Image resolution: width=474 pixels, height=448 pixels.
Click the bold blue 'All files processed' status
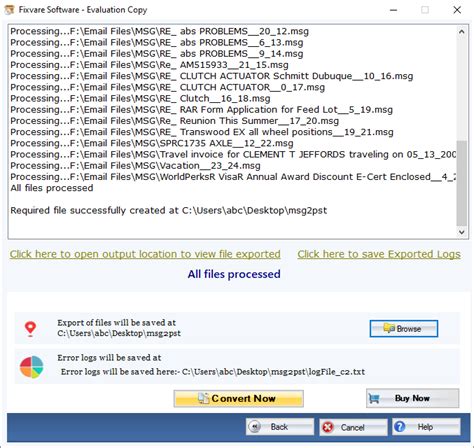(234, 274)
